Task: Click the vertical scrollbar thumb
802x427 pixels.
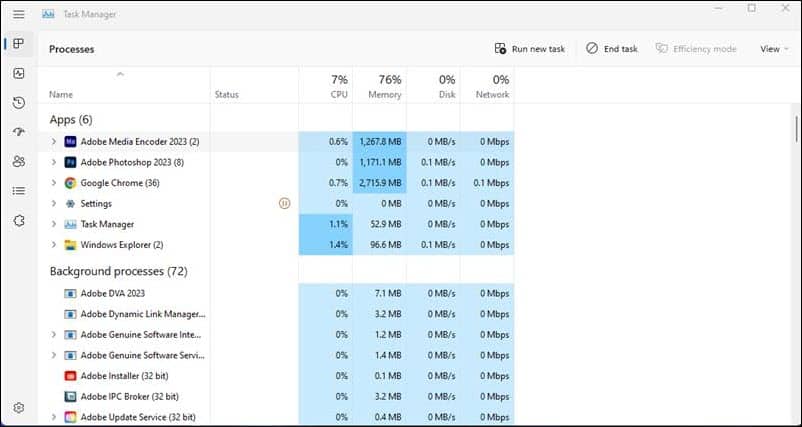Action: [796, 129]
